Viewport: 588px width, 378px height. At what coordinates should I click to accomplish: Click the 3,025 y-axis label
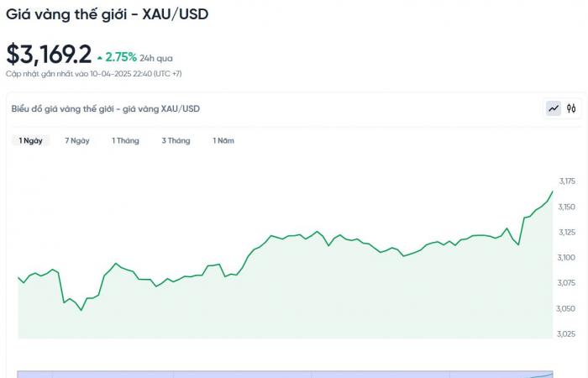point(566,333)
